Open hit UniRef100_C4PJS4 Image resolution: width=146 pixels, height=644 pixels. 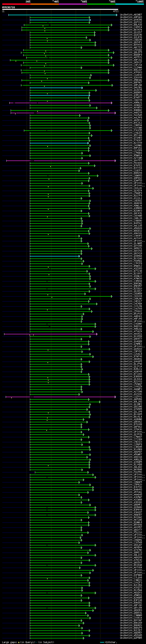tap(131, 65)
